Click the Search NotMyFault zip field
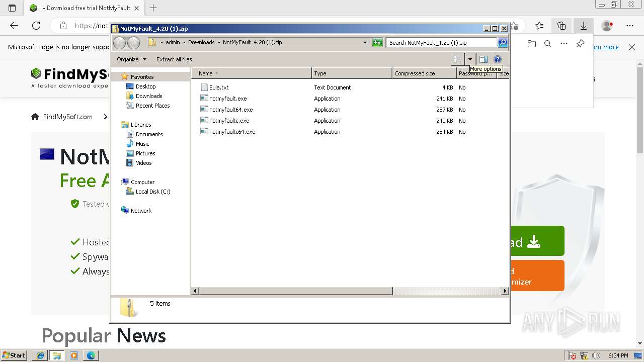The width and height of the screenshot is (644, 362). [x=441, y=43]
